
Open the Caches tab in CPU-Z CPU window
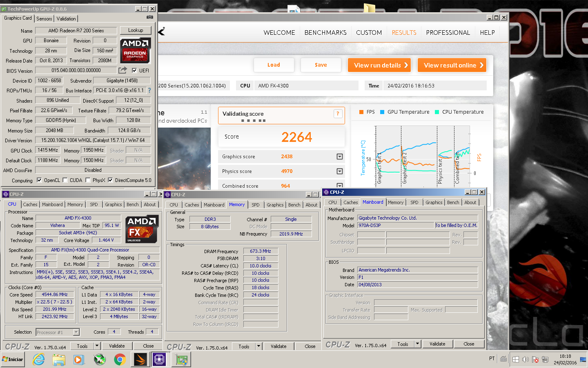(30, 204)
